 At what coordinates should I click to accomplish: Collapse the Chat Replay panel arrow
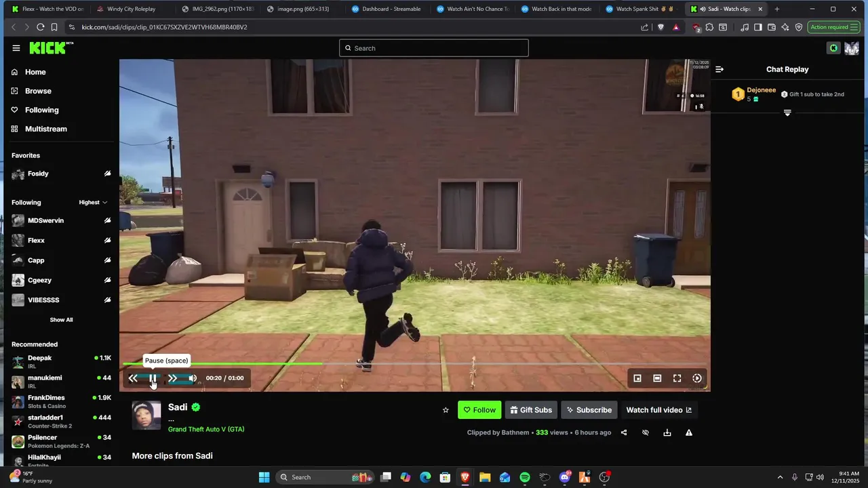coord(719,69)
